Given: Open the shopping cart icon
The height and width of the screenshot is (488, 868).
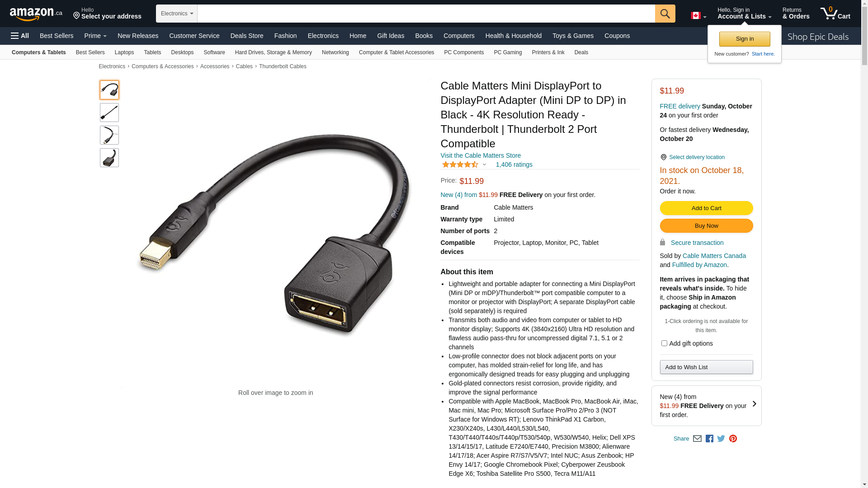Looking at the screenshot, I should (x=835, y=14).
